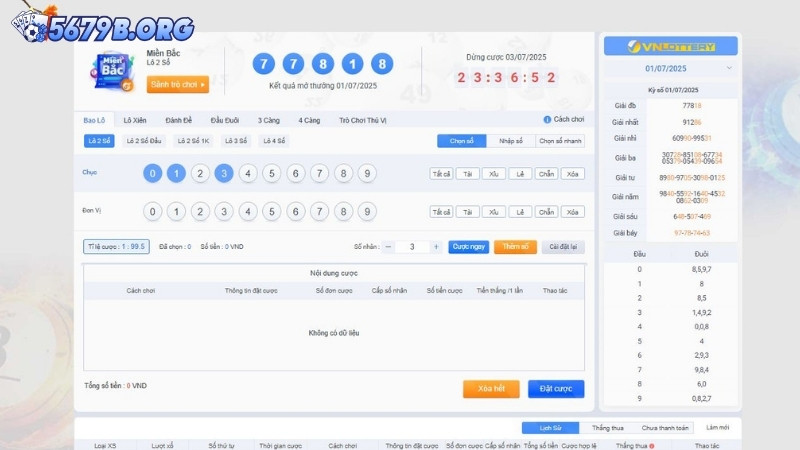This screenshot has width=800, height=450.
Task: Open the Chưa thanh toán tab
Action: click(x=665, y=428)
